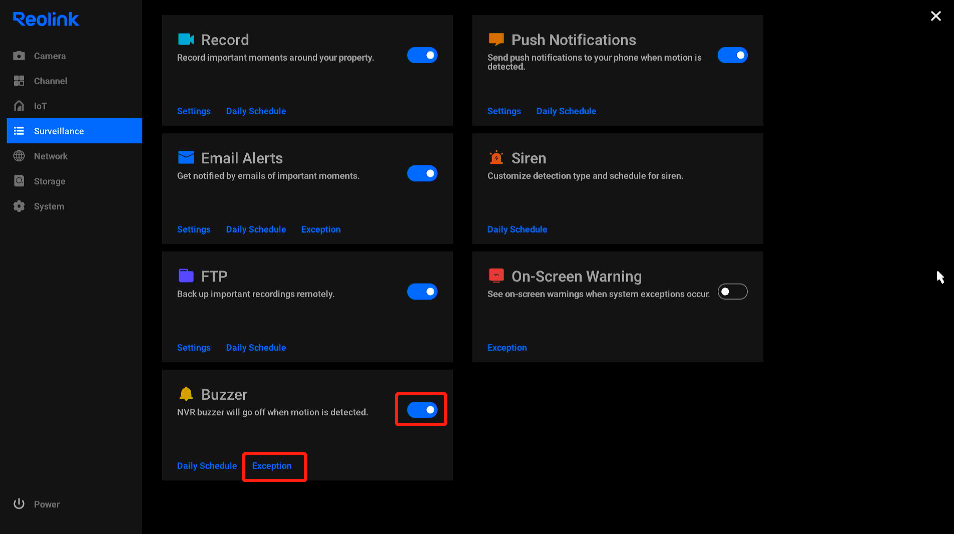Click the Record card title
This screenshot has width=954, height=534.
225,40
